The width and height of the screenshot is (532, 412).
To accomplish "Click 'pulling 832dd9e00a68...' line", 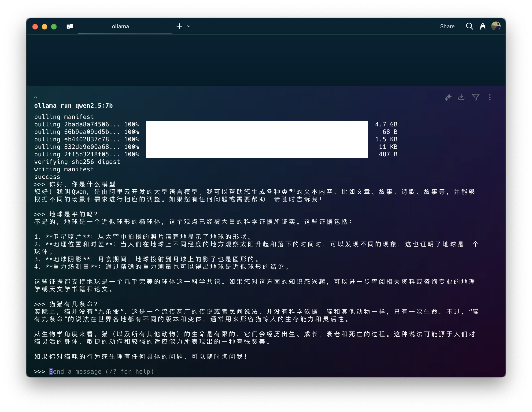I will coord(87,147).
